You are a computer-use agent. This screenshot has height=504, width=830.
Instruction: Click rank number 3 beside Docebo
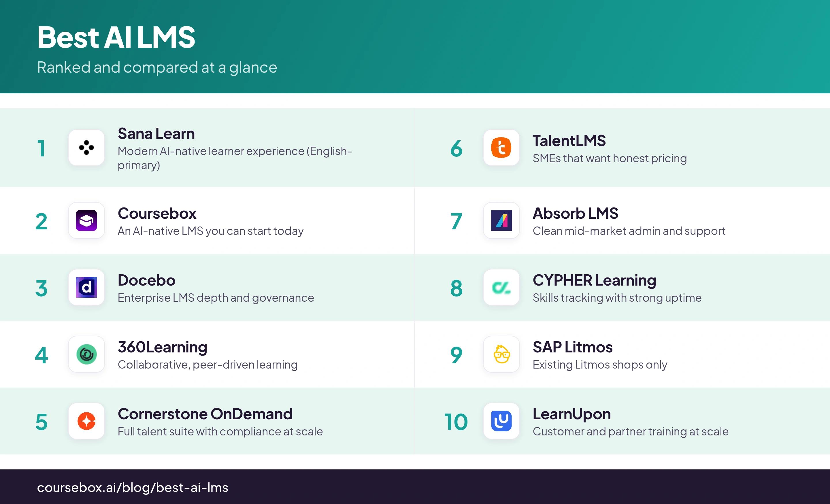(41, 288)
